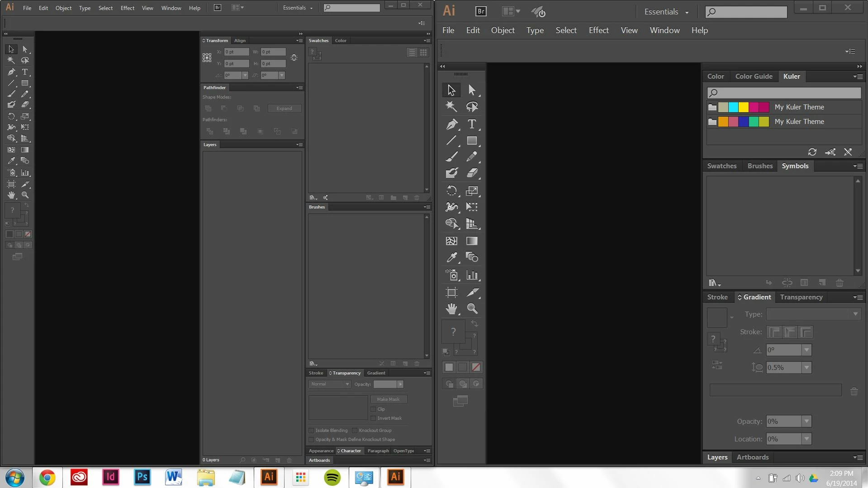
Task: Toggle constrain proportions link in Transform panel
Action: click(x=294, y=58)
